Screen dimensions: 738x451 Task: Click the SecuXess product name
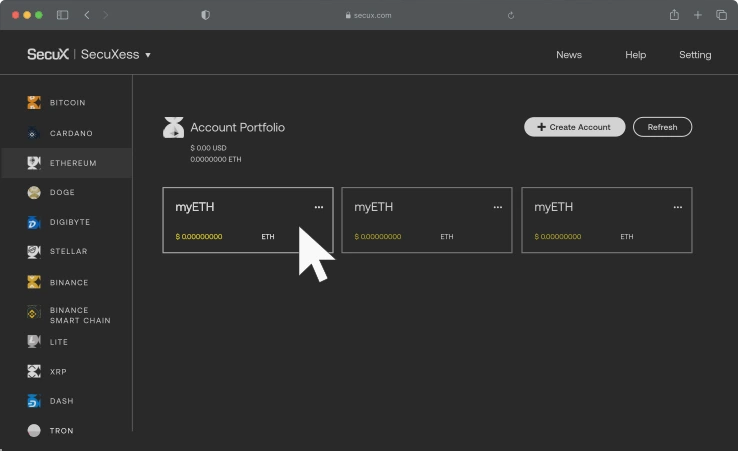[x=110, y=54]
